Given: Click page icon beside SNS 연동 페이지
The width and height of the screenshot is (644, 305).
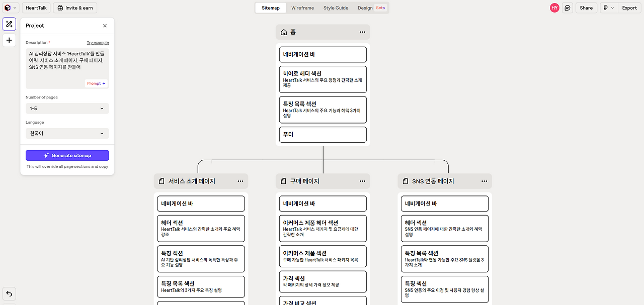Looking at the screenshot, I should point(406,181).
